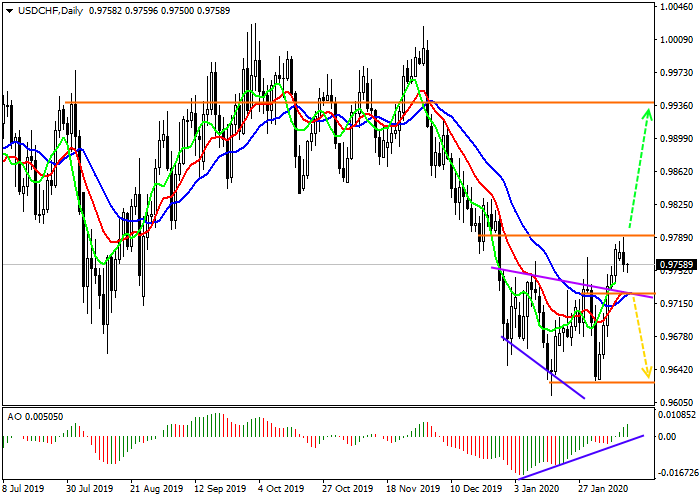This screenshot has width=700, height=500.
Task: Click the 27 Jan 2020 date label
Action: point(603,489)
